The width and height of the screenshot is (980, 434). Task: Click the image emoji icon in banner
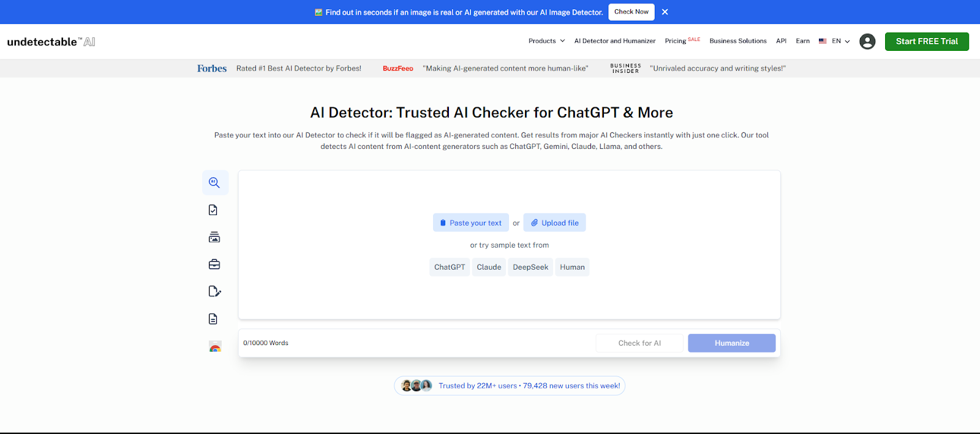coord(318,12)
